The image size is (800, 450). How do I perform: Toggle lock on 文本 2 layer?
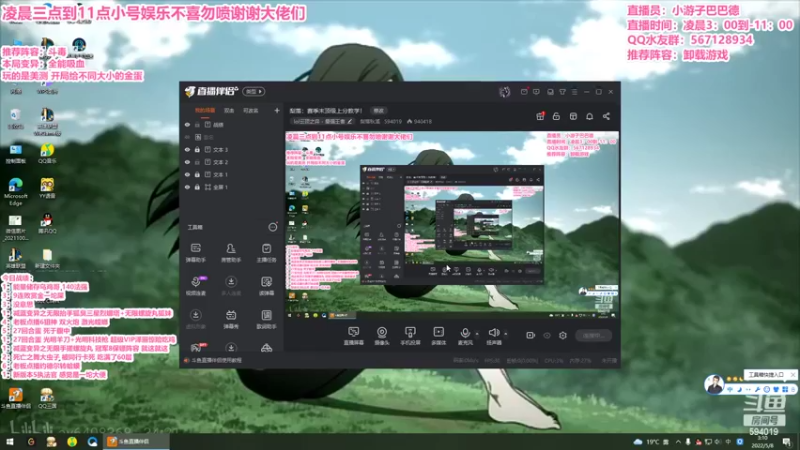197,162
